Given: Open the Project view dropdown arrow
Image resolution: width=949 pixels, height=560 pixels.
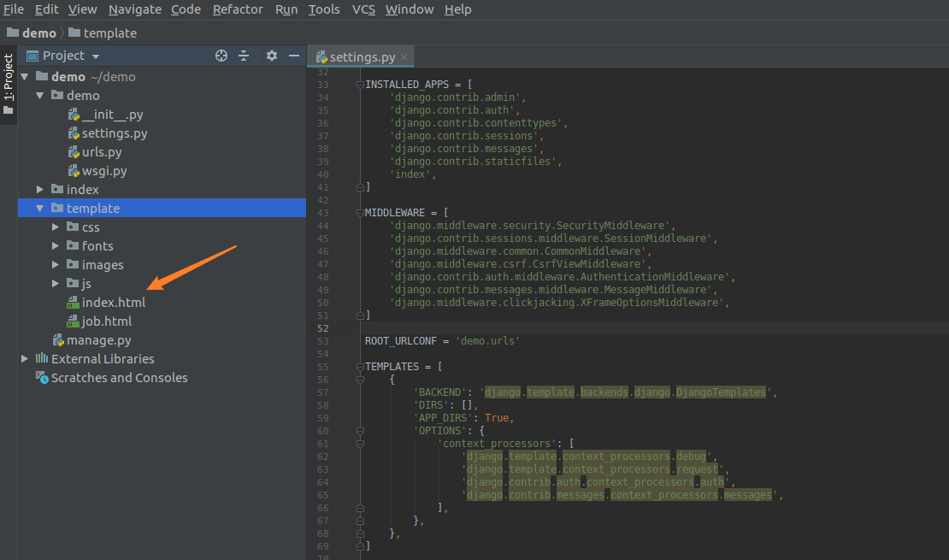Looking at the screenshot, I should pyautogui.click(x=96, y=56).
